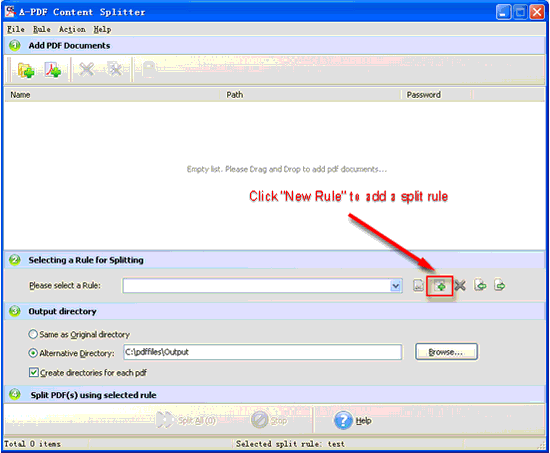Click the A-PDF title bar app icon
This screenshot has height=453, width=550.
11,12
